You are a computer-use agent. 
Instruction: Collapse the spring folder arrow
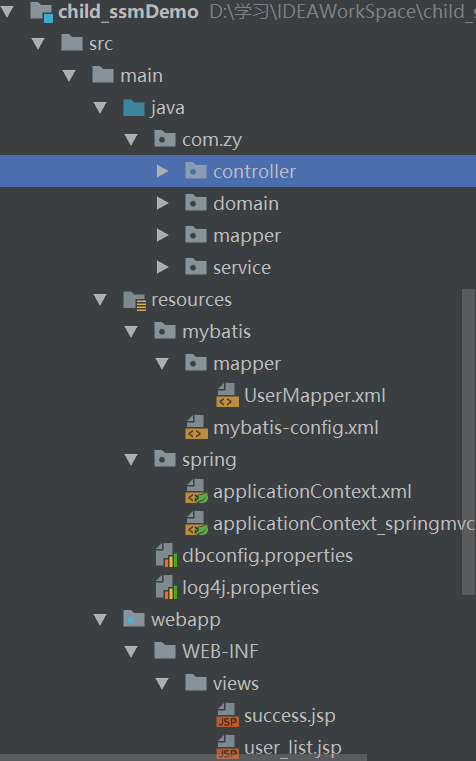pos(131,460)
